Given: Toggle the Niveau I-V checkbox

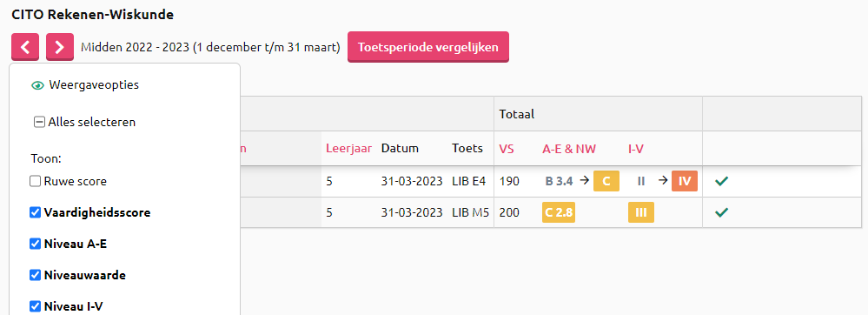Looking at the screenshot, I should click(36, 305).
